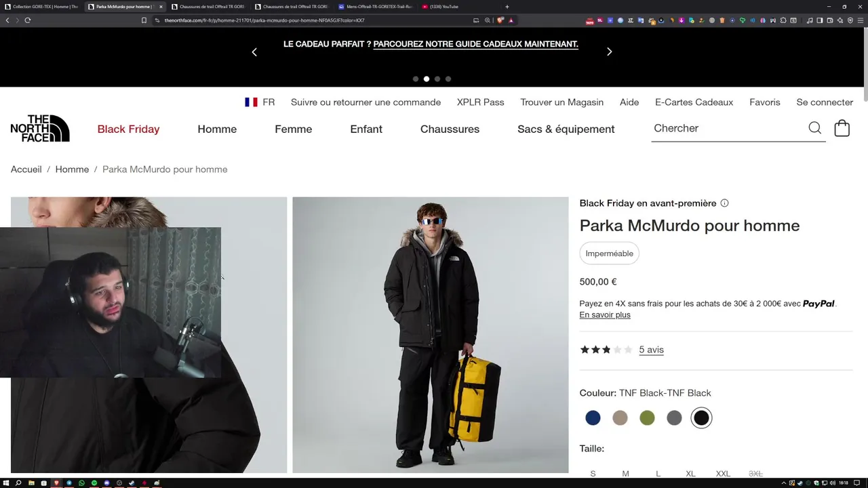Click Se connecter link
Screen dimensions: 868x488
click(825, 102)
